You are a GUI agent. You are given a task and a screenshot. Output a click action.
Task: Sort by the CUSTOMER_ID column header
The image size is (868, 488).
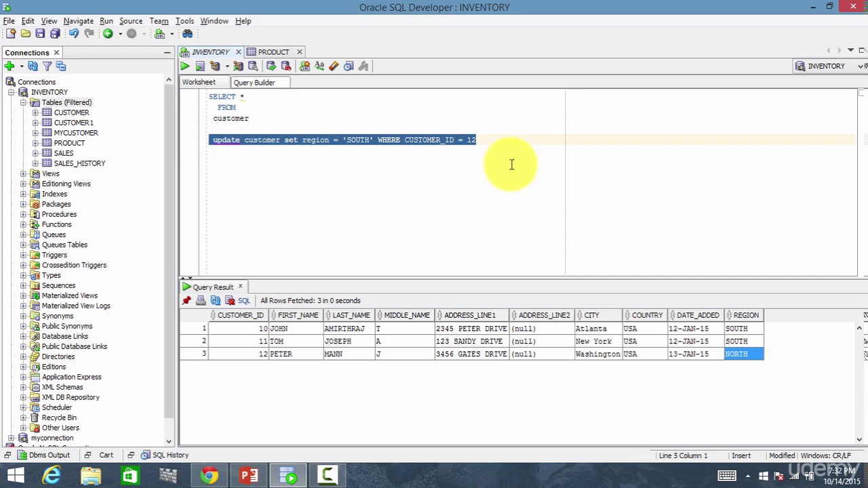click(x=238, y=315)
